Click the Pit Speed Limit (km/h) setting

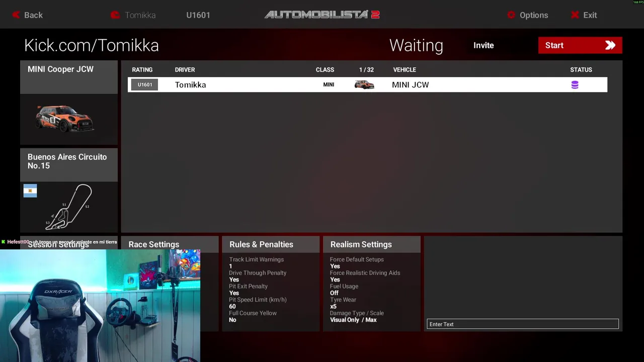click(258, 300)
